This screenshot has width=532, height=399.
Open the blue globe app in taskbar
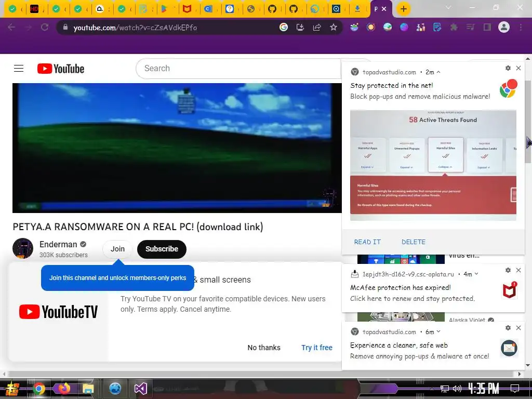(x=115, y=389)
